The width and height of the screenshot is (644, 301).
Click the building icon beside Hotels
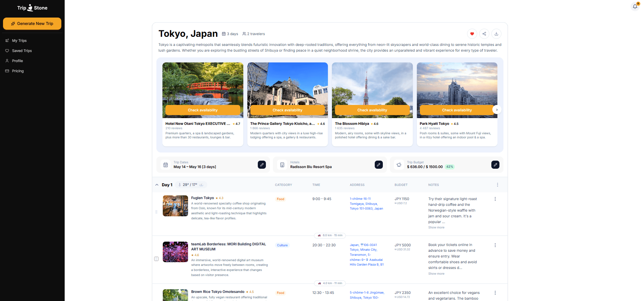282,165
